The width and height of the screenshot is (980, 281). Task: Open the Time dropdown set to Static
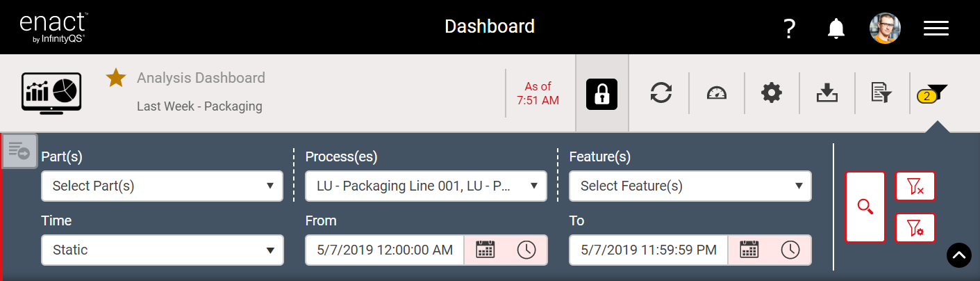pos(163,250)
